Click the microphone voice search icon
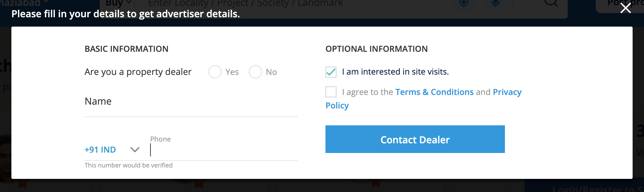The width and height of the screenshot is (644, 192). [x=495, y=3]
